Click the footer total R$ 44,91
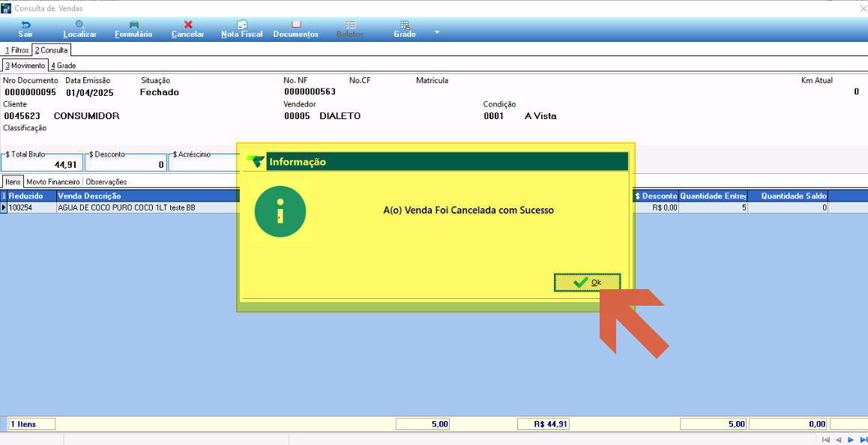 pos(543,424)
